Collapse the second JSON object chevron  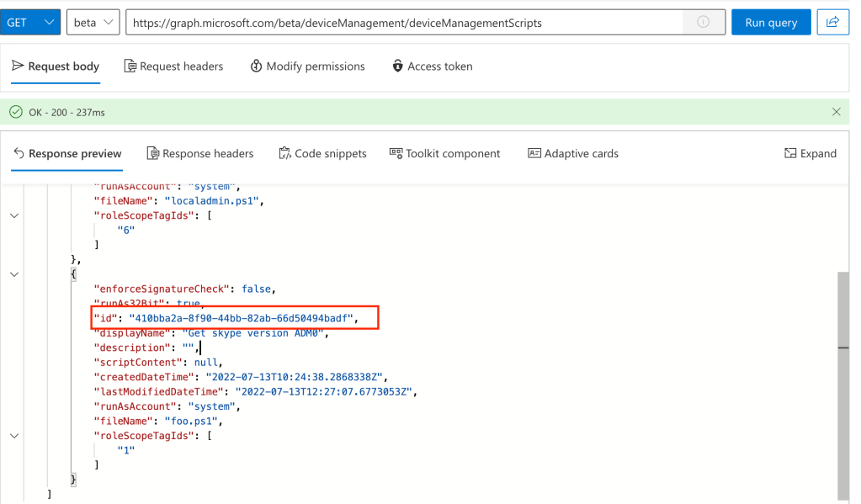pos(14,273)
